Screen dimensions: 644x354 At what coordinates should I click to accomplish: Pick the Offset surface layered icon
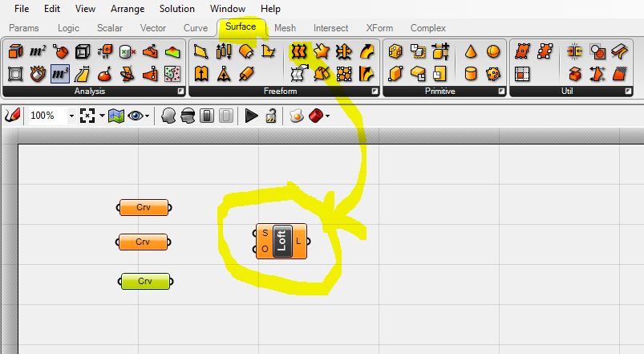point(619,52)
